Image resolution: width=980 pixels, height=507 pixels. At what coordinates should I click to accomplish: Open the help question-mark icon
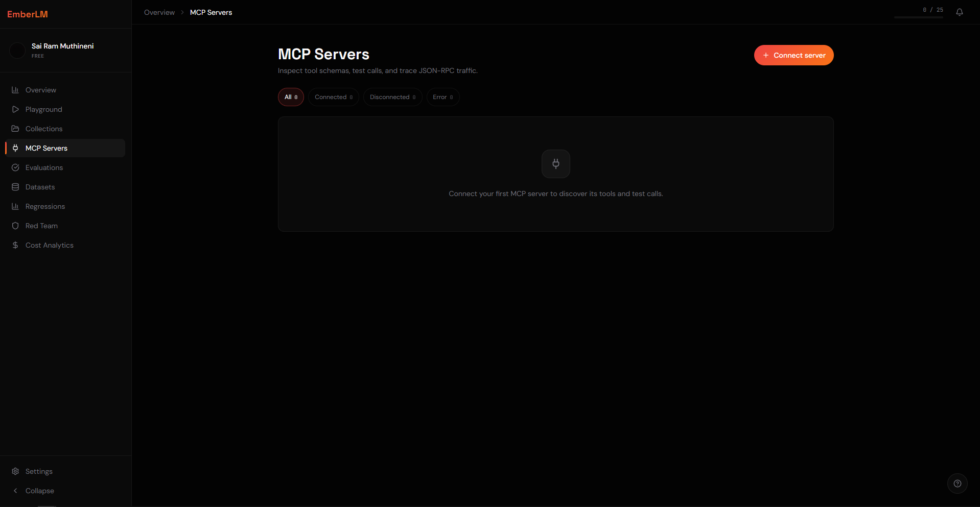[x=958, y=484]
